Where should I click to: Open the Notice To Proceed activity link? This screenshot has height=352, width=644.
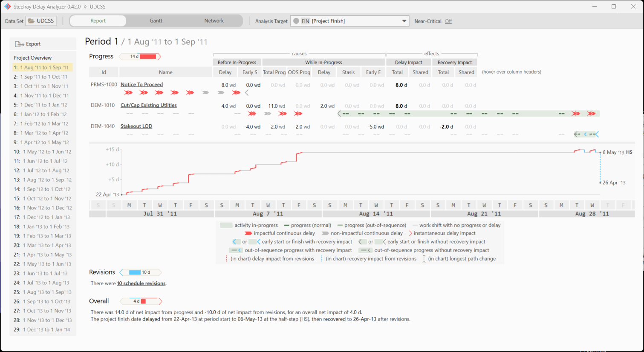click(x=142, y=85)
